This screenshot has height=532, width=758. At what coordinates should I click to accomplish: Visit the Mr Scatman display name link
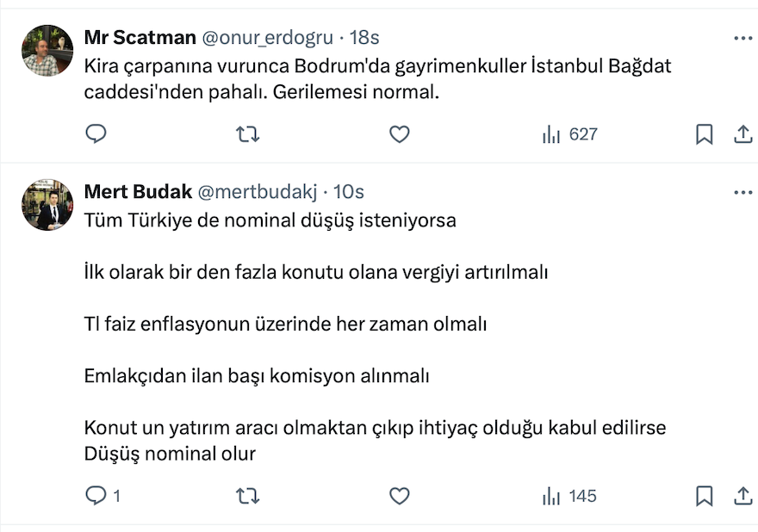140,38
